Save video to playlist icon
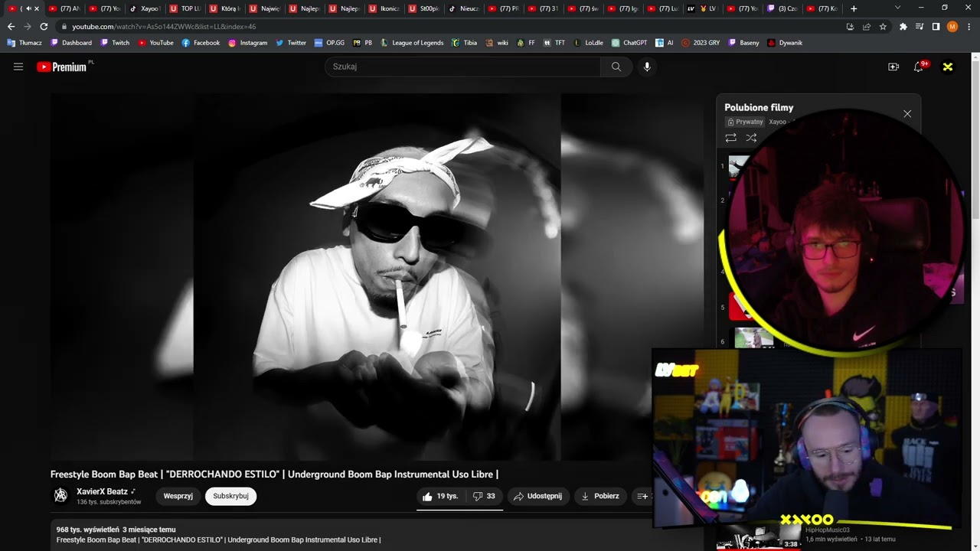The image size is (980, 551). tap(642, 496)
